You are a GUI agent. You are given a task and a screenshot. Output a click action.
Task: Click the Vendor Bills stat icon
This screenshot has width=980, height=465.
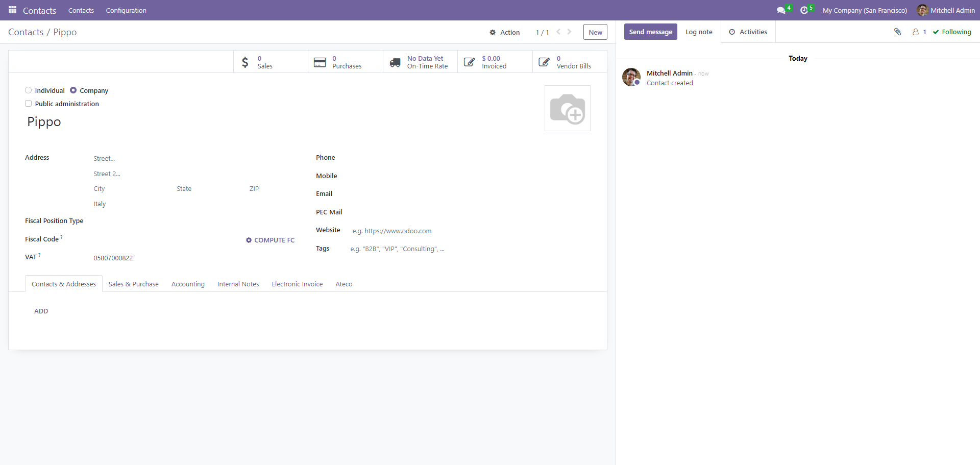tap(545, 62)
